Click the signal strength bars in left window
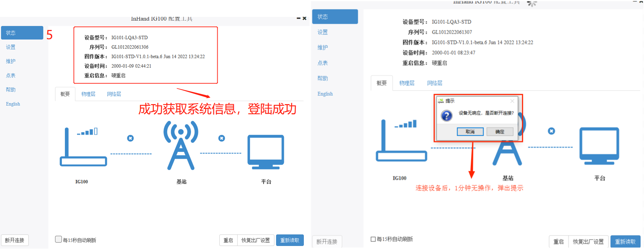 click(87, 131)
